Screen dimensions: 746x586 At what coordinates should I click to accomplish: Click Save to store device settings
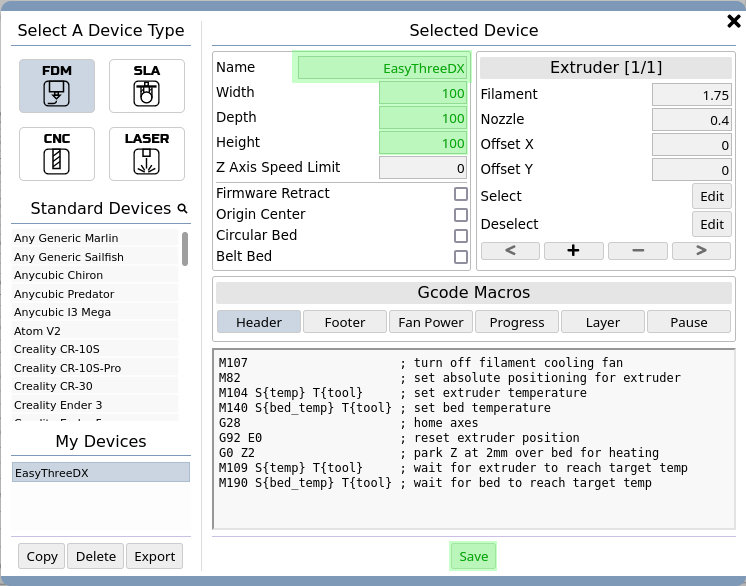[473, 557]
